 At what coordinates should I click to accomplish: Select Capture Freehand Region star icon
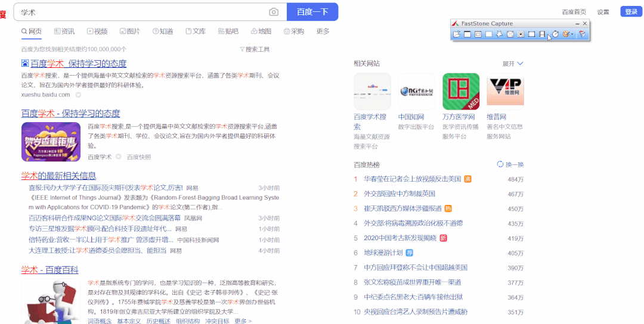click(500, 34)
